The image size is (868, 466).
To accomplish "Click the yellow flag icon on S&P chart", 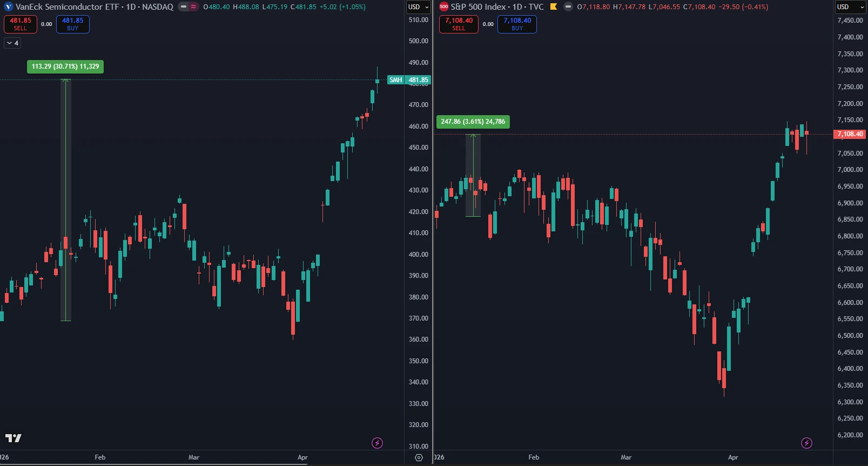I will (553, 7).
